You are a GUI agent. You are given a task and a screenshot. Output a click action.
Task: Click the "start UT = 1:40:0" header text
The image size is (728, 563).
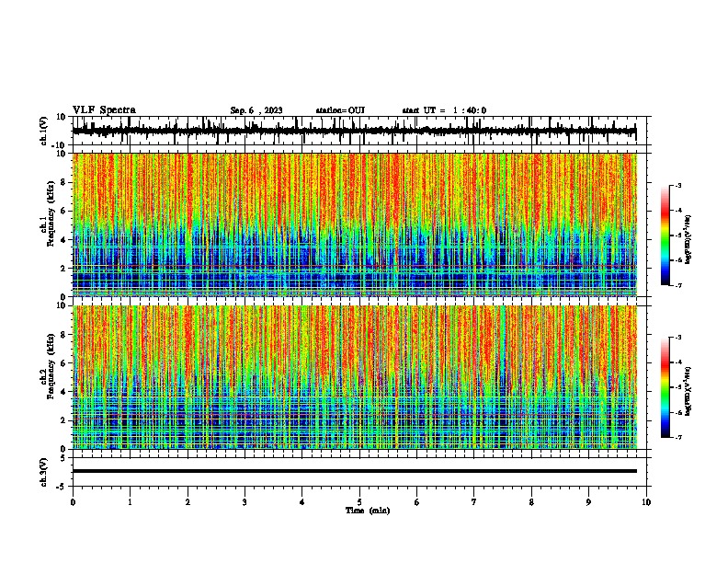pyautogui.click(x=444, y=110)
